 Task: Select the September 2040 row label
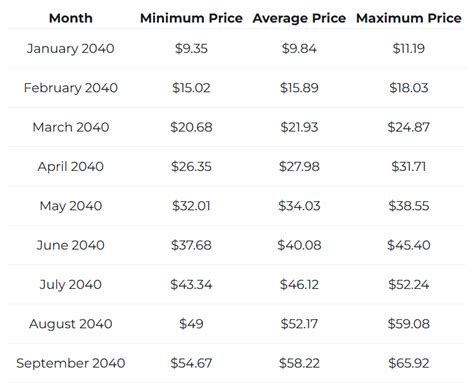(71, 363)
